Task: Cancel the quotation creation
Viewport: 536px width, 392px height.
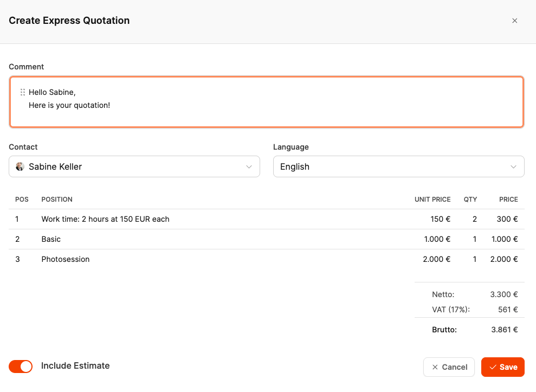Action: click(449, 367)
